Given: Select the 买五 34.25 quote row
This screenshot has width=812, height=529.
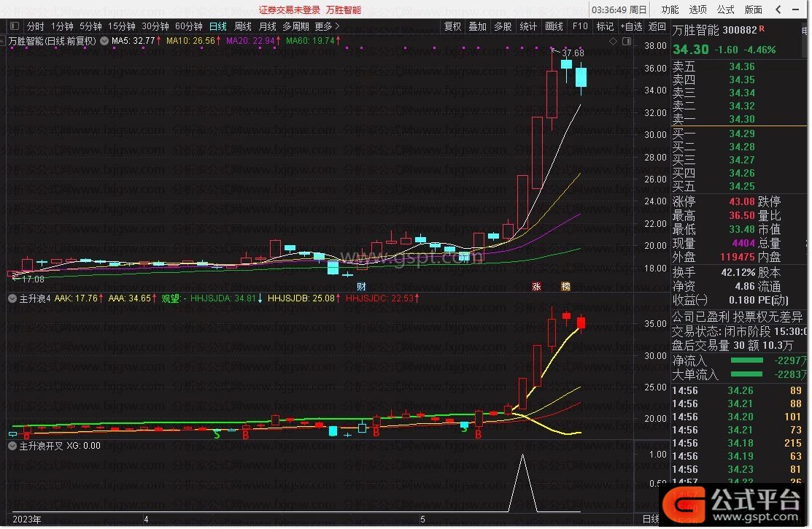Looking at the screenshot, I should 739,187.
